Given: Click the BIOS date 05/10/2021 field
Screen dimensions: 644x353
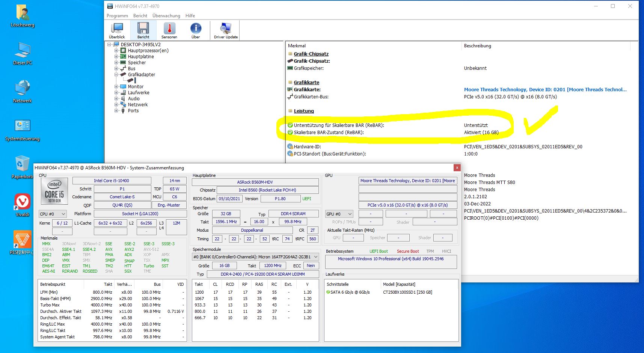Looking at the screenshot, I should coord(229,199).
